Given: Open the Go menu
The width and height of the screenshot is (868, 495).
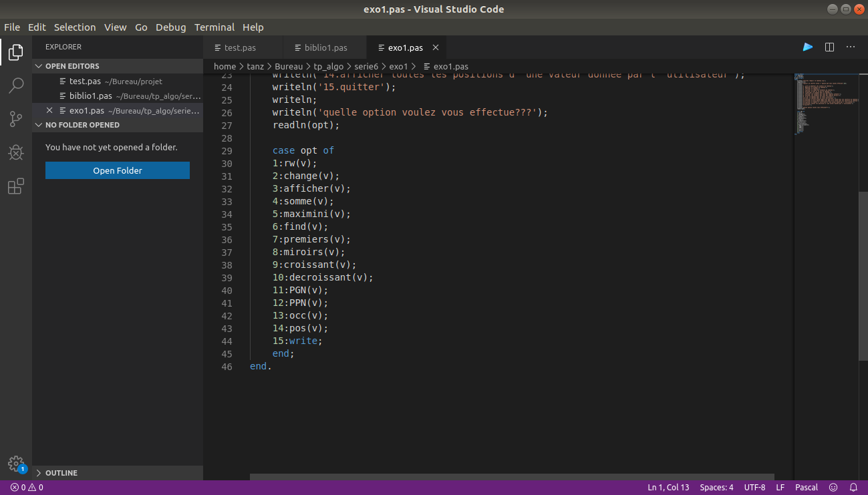Looking at the screenshot, I should [141, 27].
